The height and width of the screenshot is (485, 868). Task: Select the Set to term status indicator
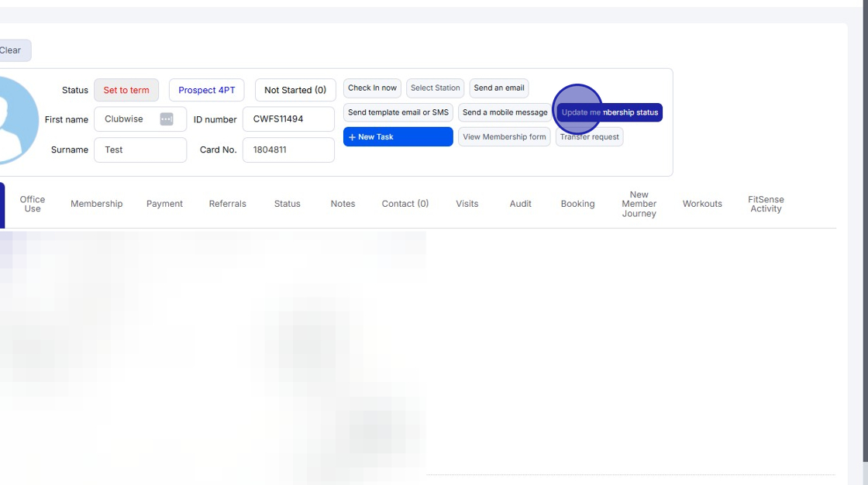click(x=126, y=90)
